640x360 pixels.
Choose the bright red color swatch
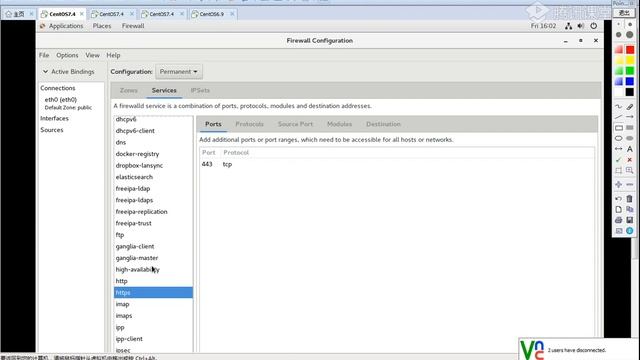pyautogui.click(x=630, y=50)
